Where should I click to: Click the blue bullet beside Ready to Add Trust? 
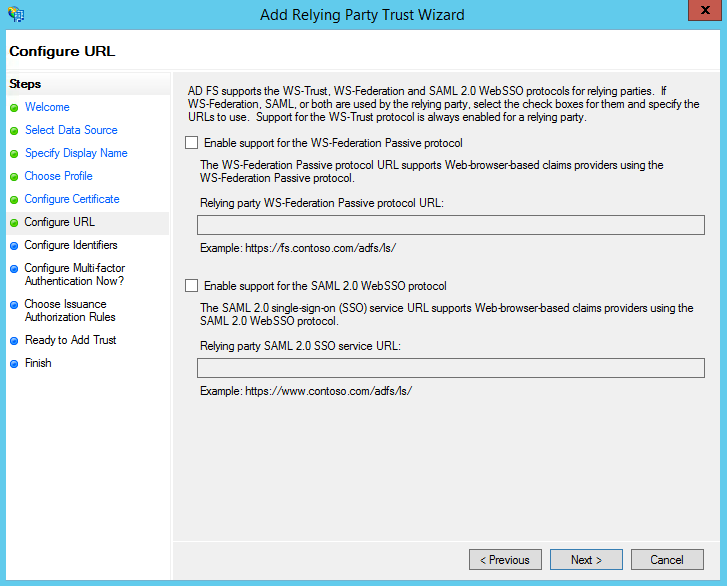(x=14, y=341)
